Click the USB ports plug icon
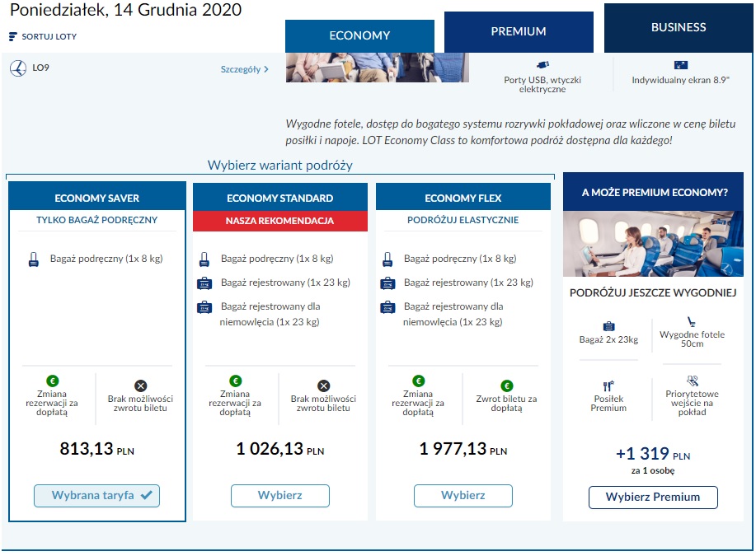756x556 pixels. click(x=542, y=65)
